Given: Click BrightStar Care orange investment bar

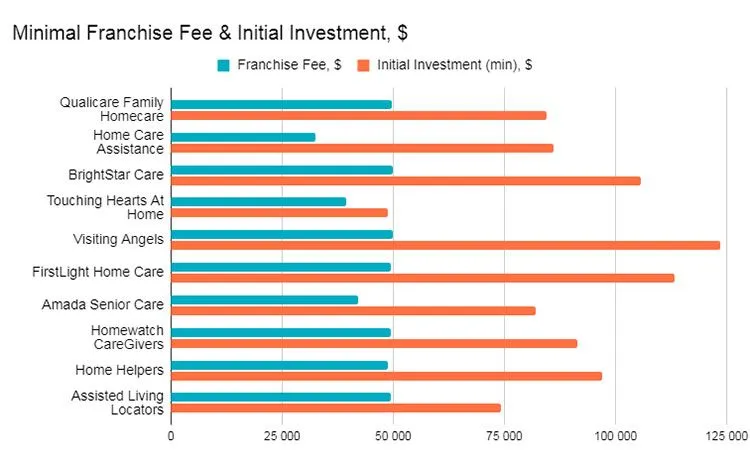Looking at the screenshot, I should (x=405, y=181).
